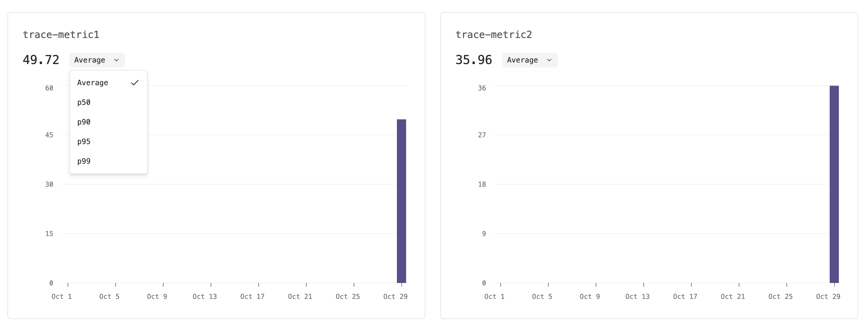Click the checkmark icon next to Average

point(135,82)
